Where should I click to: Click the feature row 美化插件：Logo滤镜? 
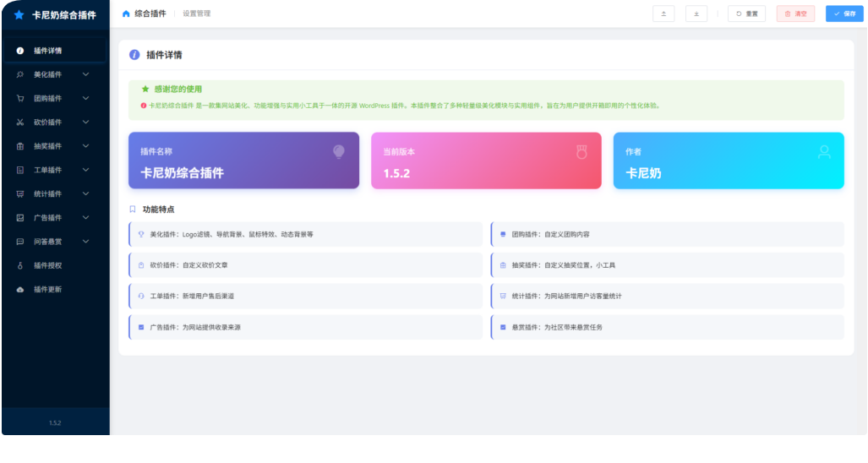pyautogui.click(x=306, y=234)
